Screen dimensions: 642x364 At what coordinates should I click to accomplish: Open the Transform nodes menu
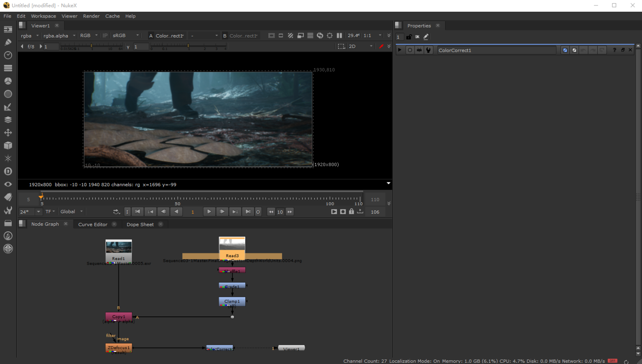(8, 133)
